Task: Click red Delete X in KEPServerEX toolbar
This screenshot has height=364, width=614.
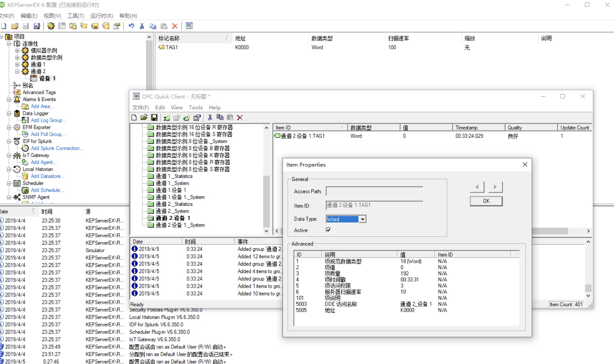Action: [175, 26]
